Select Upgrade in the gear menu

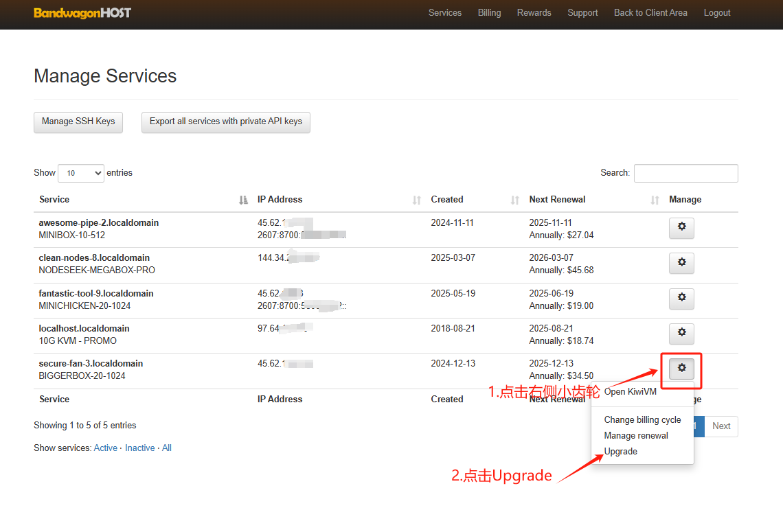(620, 452)
